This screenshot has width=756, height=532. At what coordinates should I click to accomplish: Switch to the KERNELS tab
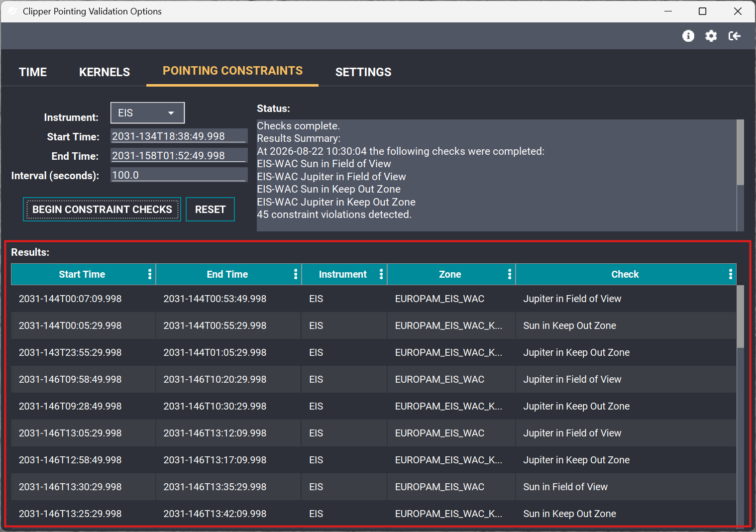point(105,72)
